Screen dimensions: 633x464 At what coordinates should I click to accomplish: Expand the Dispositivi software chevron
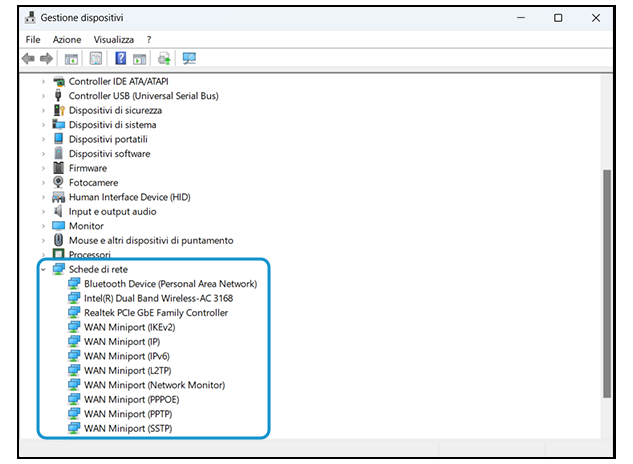(44, 154)
